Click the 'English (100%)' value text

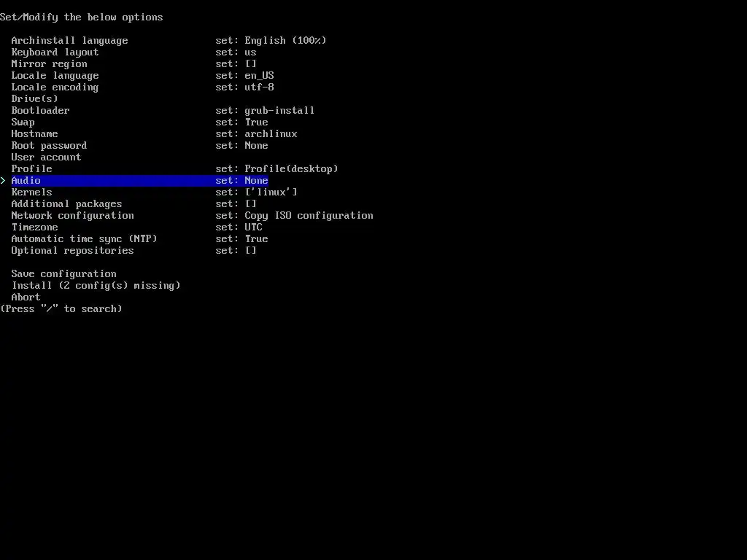point(285,41)
